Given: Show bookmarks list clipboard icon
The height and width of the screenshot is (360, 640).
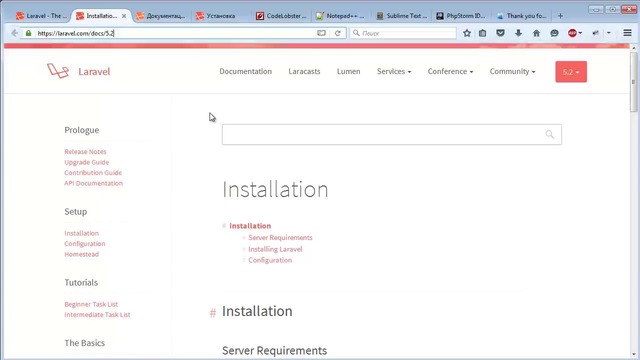Looking at the screenshot, I should pos(482,33).
